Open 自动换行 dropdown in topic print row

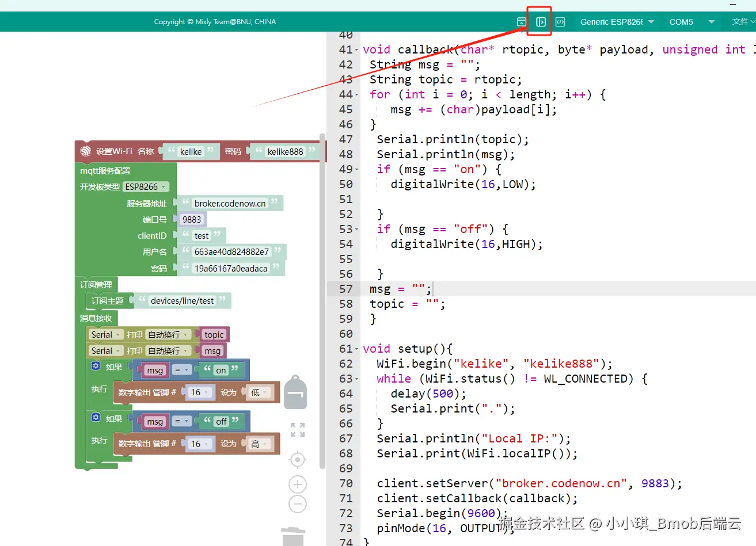pos(168,335)
